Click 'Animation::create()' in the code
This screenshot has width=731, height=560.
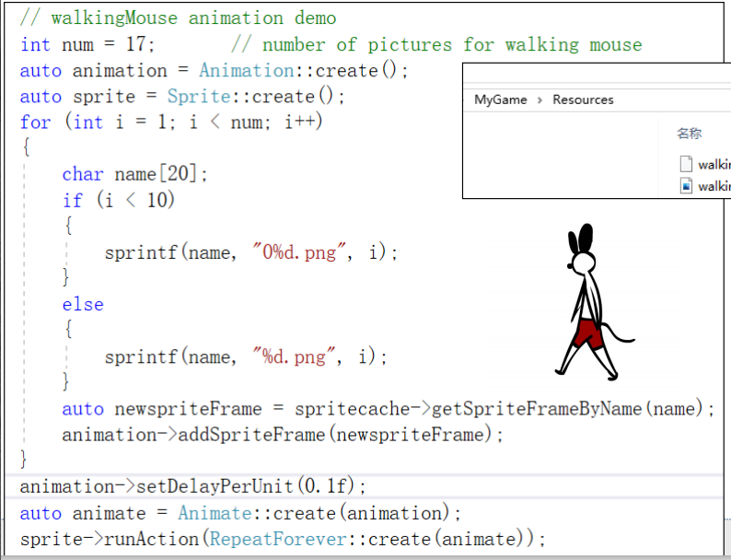304,71
